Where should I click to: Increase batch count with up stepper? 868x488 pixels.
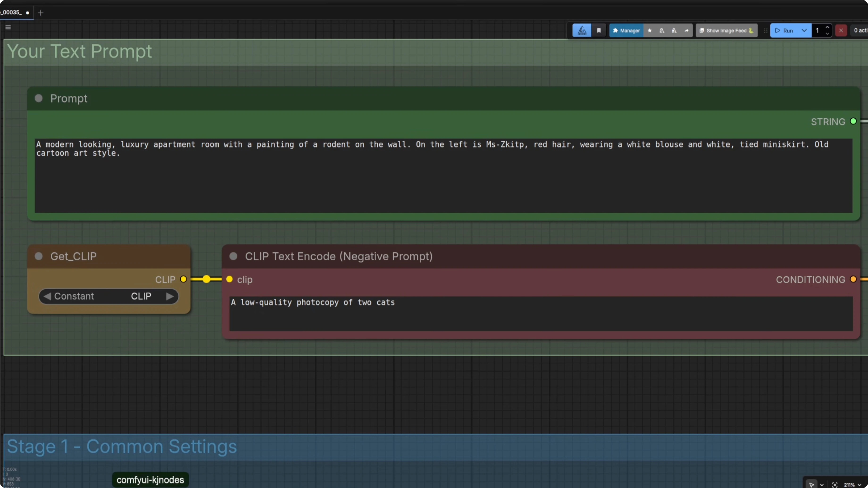click(827, 27)
